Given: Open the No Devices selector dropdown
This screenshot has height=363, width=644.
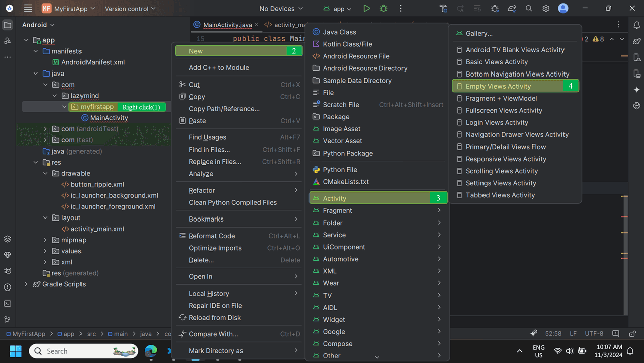Looking at the screenshot, I should tap(281, 8).
